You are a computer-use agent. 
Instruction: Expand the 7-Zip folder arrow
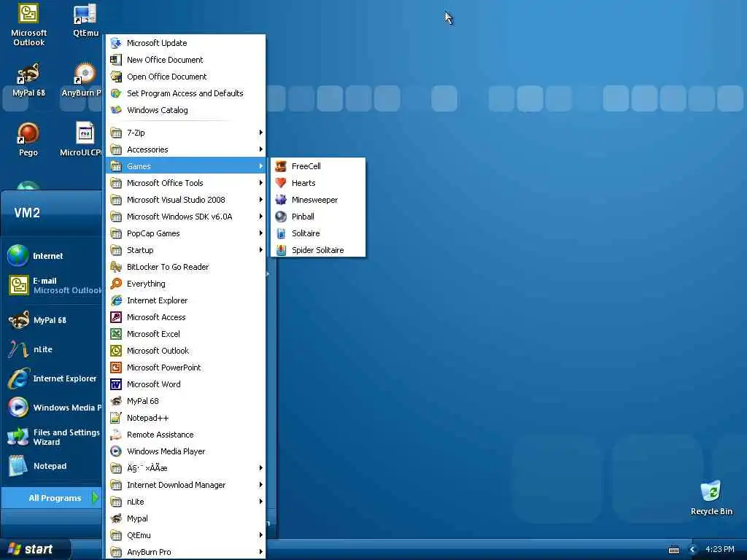pyautogui.click(x=260, y=133)
